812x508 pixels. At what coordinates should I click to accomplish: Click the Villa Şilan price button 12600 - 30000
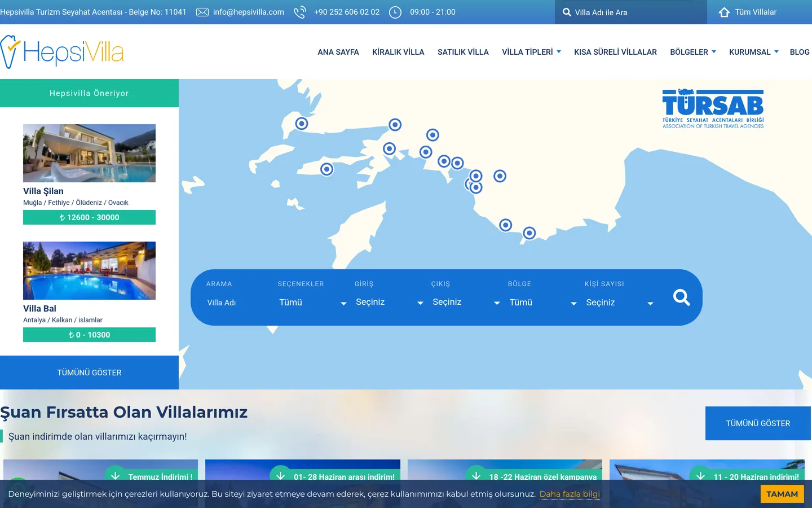point(89,217)
